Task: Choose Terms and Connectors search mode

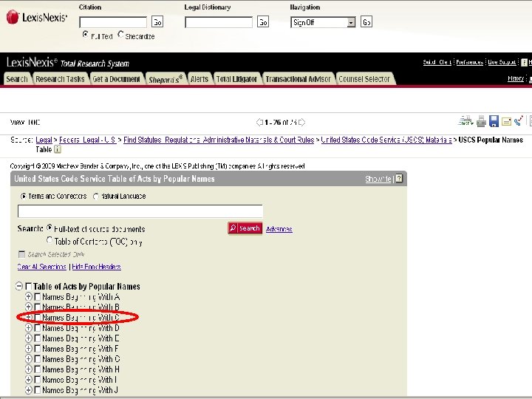Action: (23, 196)
